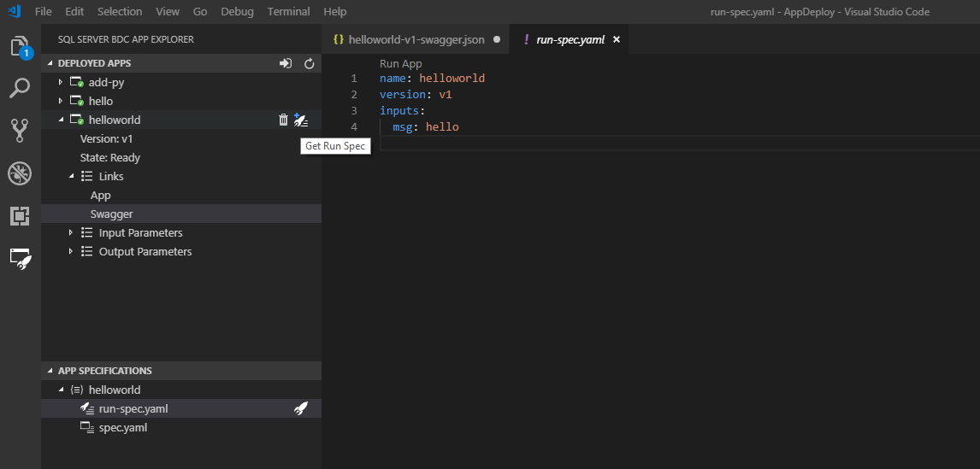The width and height of the screenshot is (980, 469).
Task: Open the Extensions view icon
Action: (20, 215)
